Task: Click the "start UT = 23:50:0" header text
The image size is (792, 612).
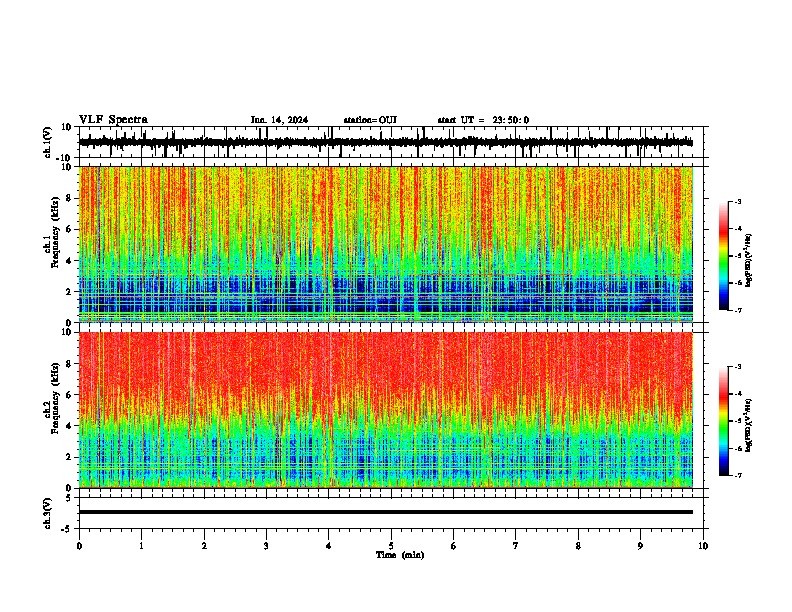Action: pos(483,120)
